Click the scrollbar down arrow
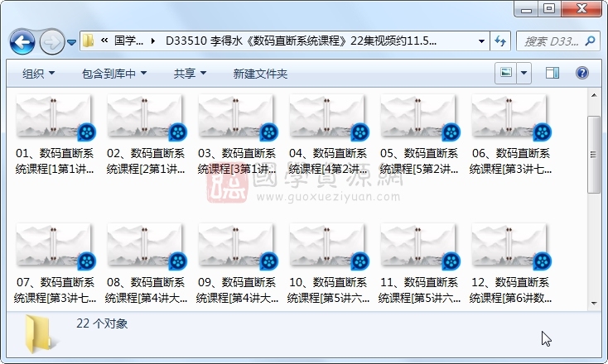 click(x=594, y=304)
